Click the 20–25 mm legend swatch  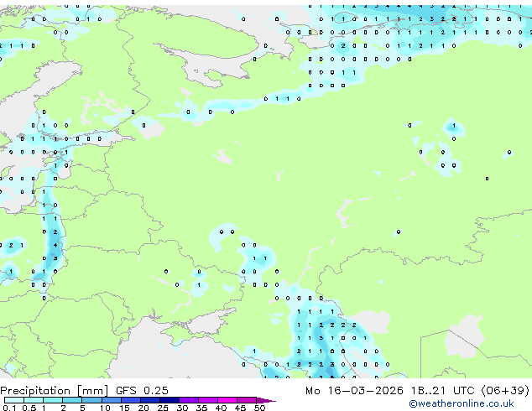tap(150, 400)
